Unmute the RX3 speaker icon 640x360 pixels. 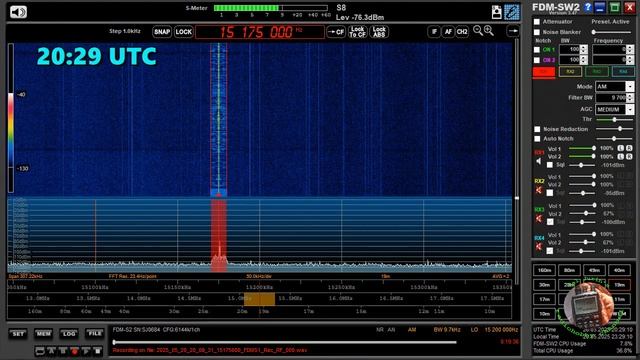[x=539, y=219]
